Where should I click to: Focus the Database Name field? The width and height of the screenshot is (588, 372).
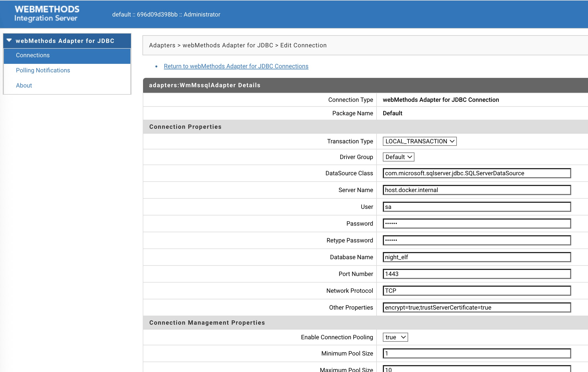[477, 257]
